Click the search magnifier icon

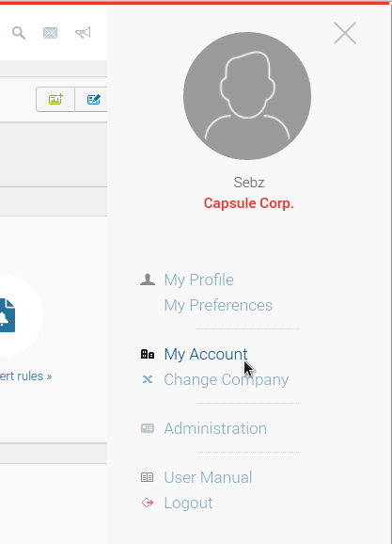coord(19,33)
